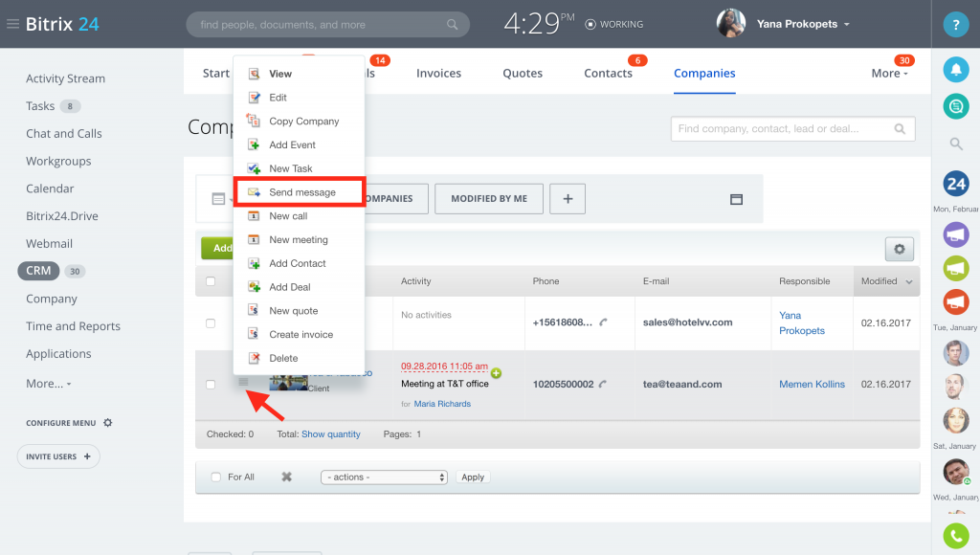Image resolution: width=980 pixels, height=555 pixels.
Task: Click the edit icon next to 10205500002
Action: [603, 384]
